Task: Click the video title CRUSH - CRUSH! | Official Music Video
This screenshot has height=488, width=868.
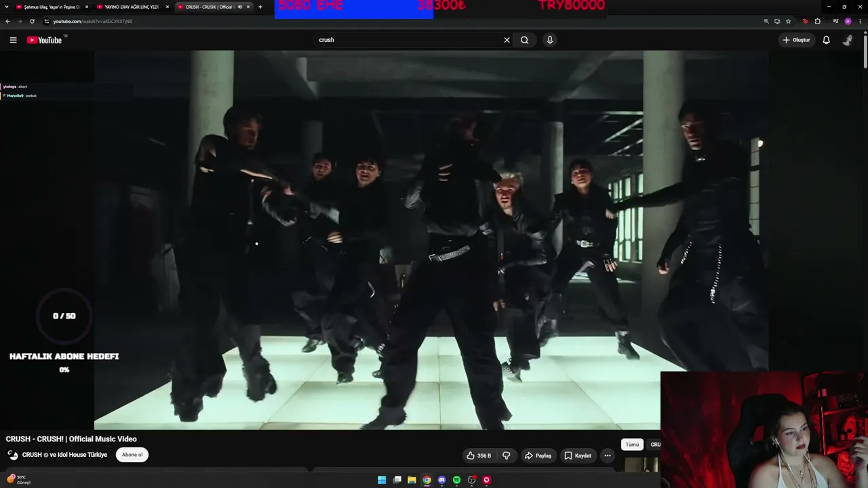Action: click(x=71, y=439)
